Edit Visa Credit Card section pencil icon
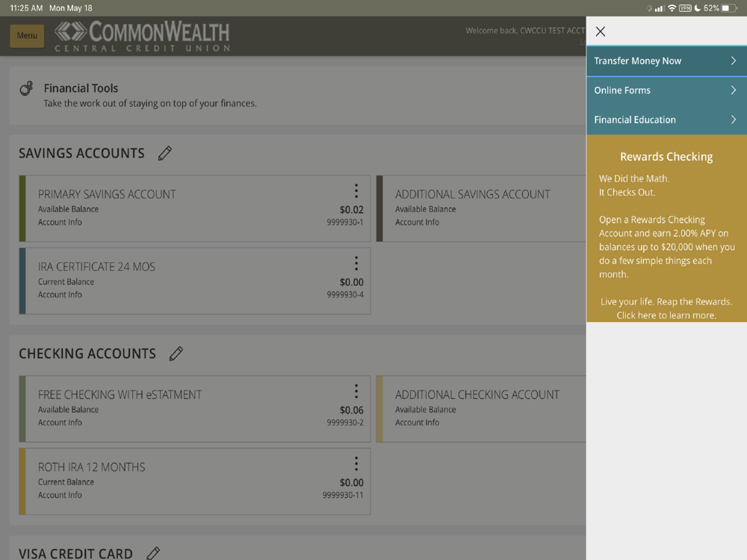This screenshot has width=747, height=560. pos(153,553)
